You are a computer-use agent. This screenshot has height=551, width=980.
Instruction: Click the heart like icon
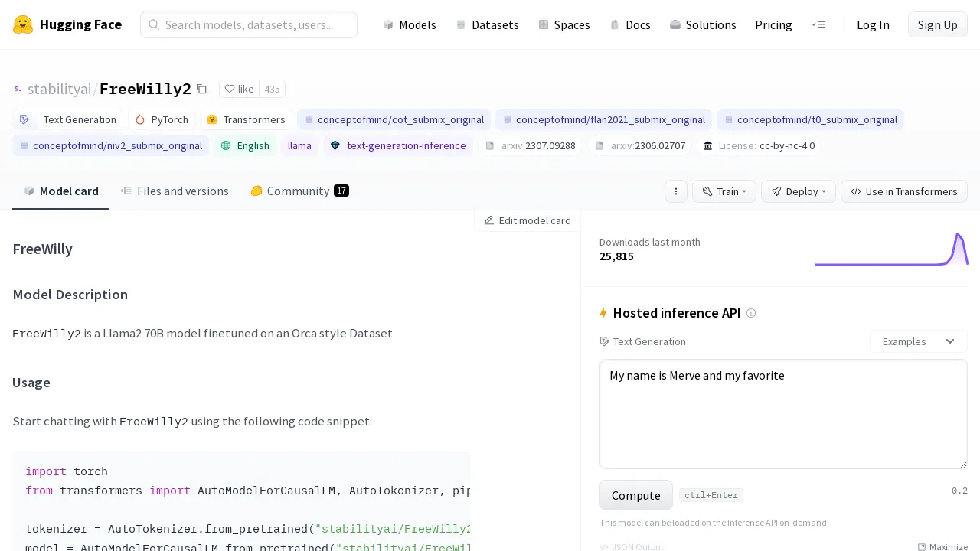tap(230, 89)
